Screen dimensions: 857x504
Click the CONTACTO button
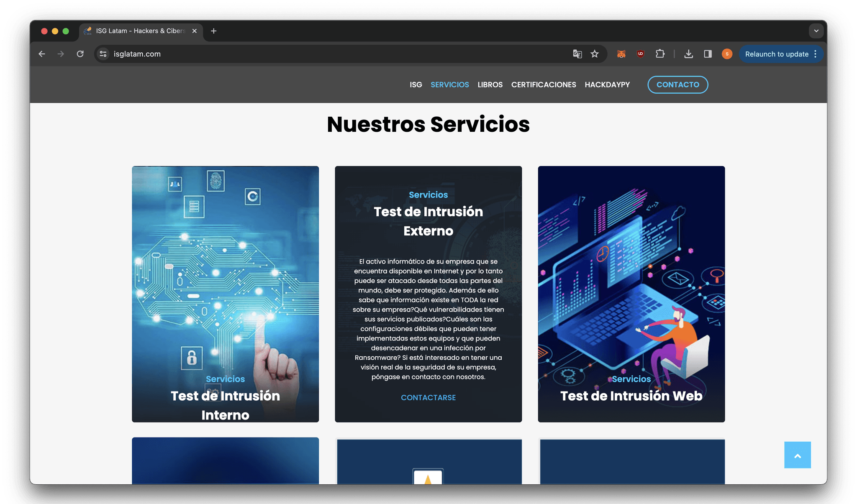tap(677, 84)
